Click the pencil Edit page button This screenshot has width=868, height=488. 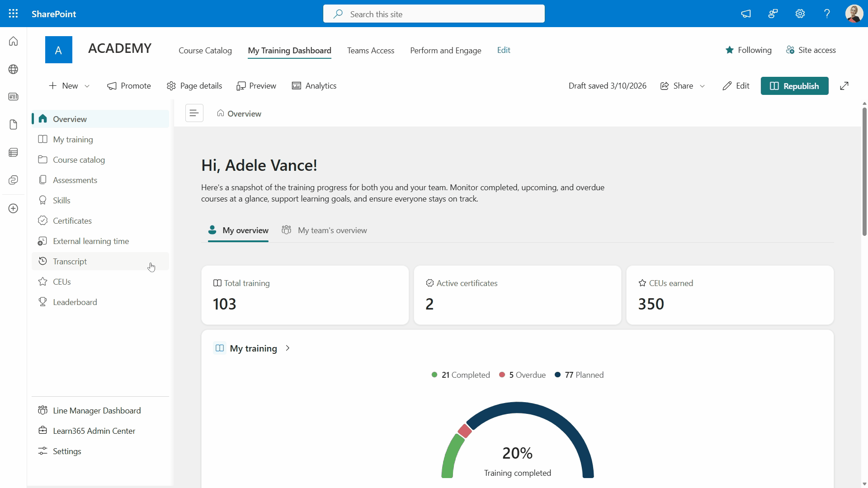click(736, 86)
